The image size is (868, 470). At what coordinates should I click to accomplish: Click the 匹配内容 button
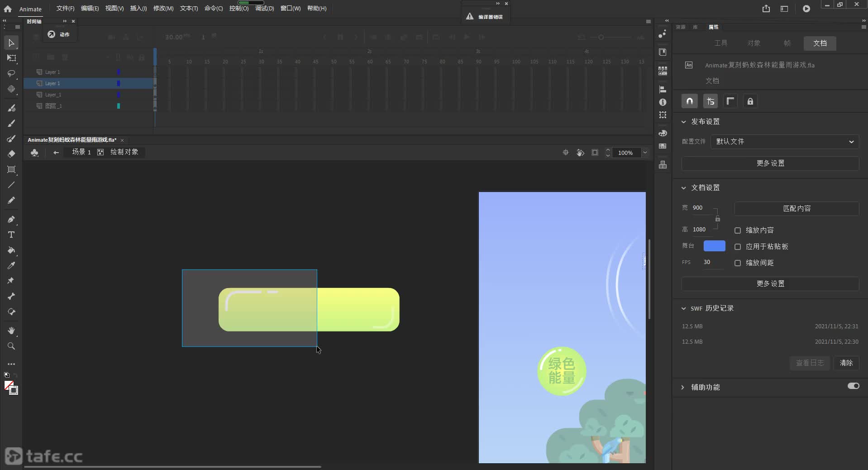(x=796, y=209)
